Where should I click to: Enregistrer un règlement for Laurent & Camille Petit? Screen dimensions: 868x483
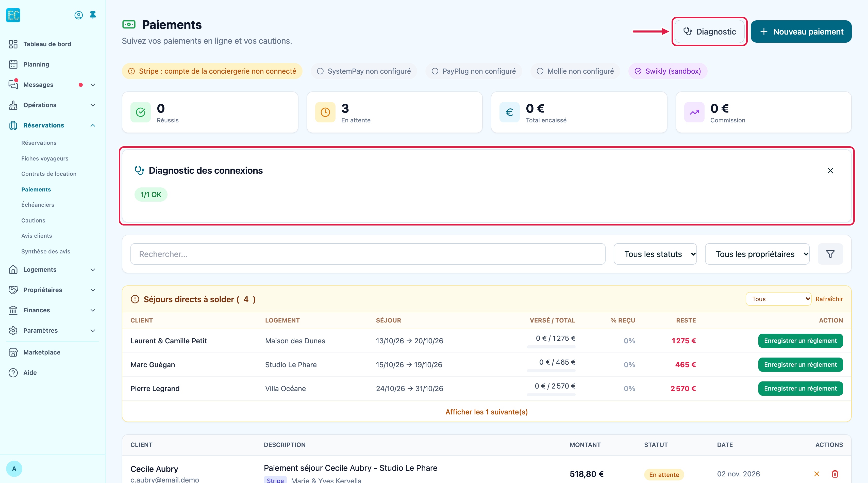(800, 341)
